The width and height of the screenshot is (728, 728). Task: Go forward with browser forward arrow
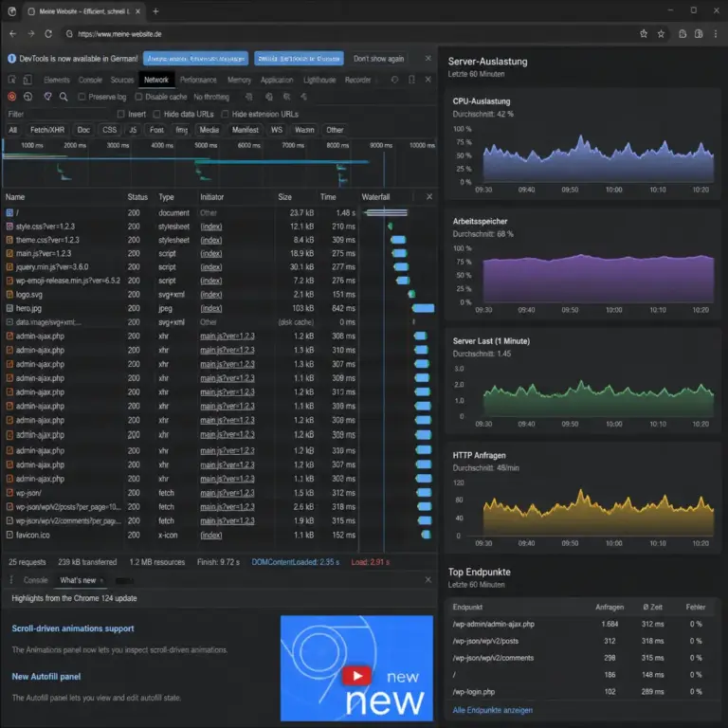coord(30,34)
